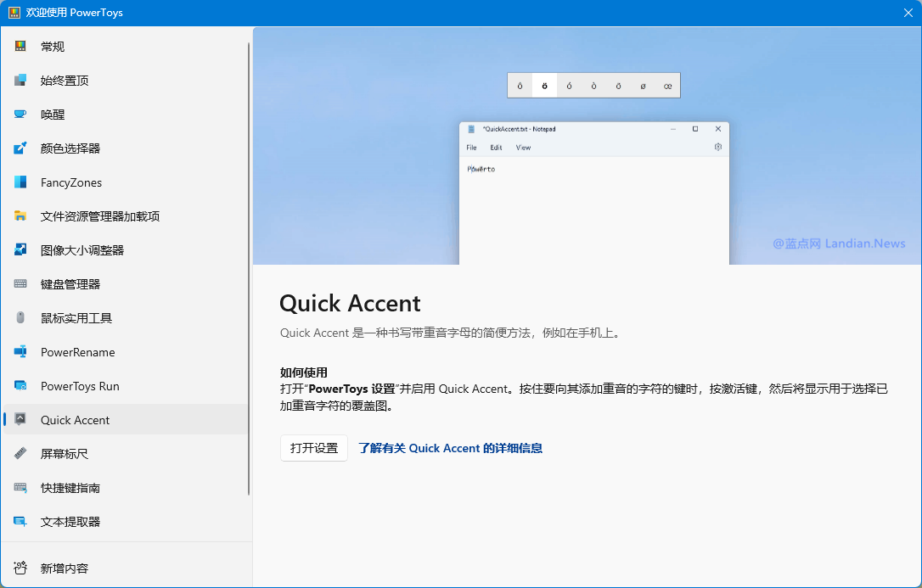
Task: Open the 常规 page
Action: click(x=126, y=47)
